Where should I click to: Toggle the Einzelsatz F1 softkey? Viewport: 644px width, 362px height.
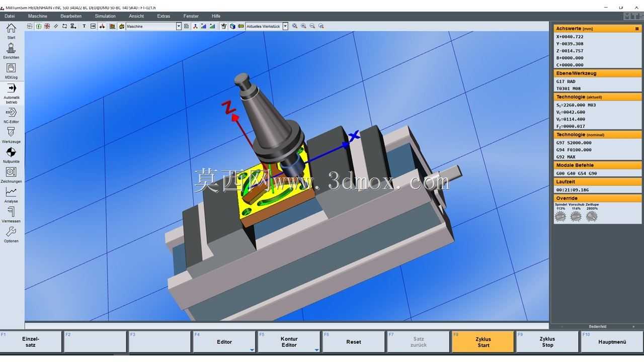click(31, 341)
